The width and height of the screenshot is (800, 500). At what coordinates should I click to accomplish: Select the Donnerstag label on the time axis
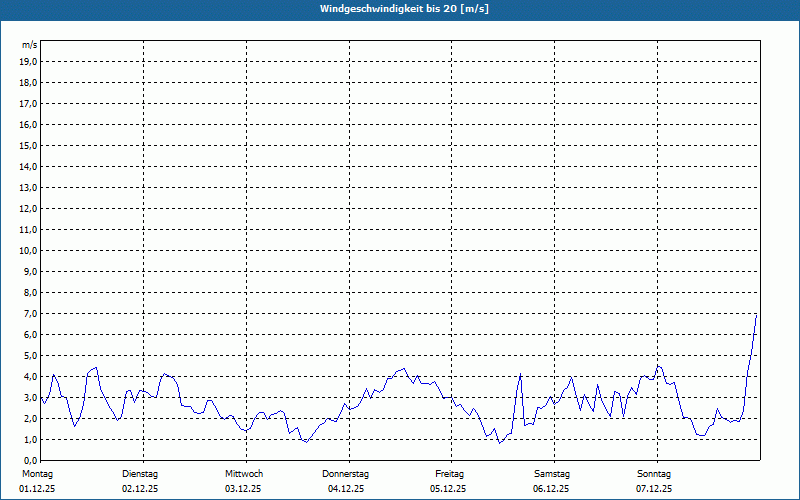(346, 473)
